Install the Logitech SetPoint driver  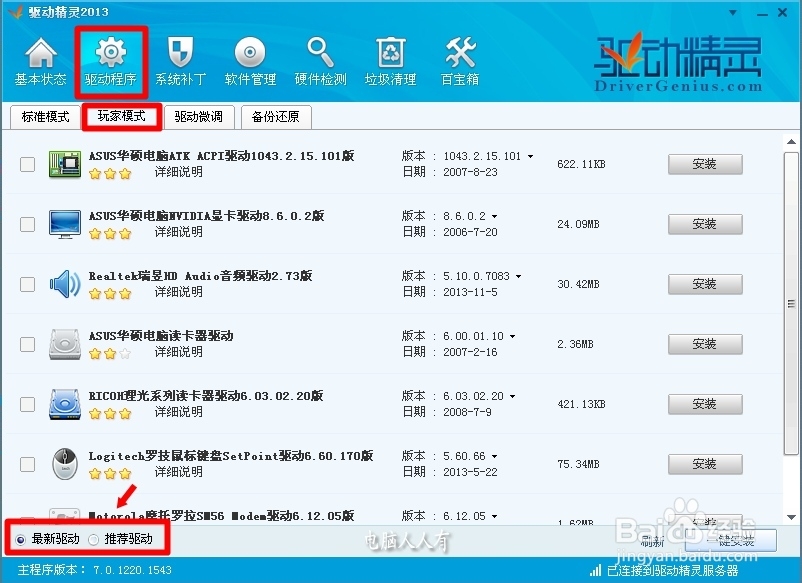[x=705, y=464]
